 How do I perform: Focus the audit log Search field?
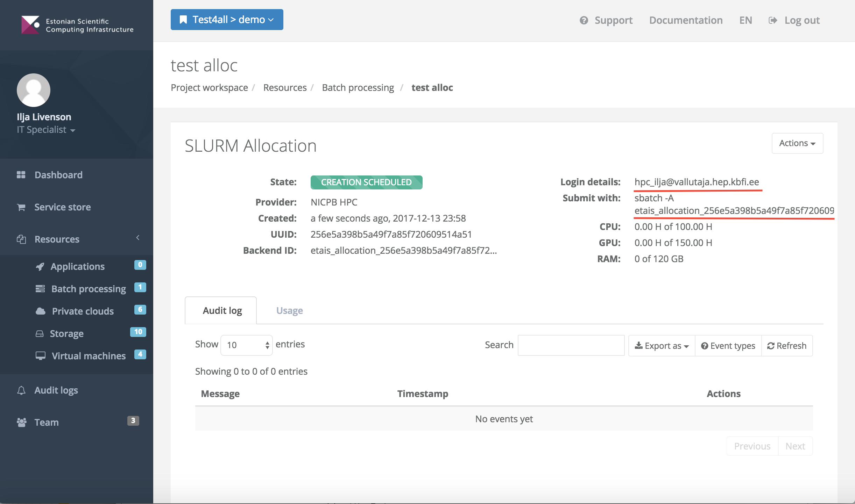point(571,345)
